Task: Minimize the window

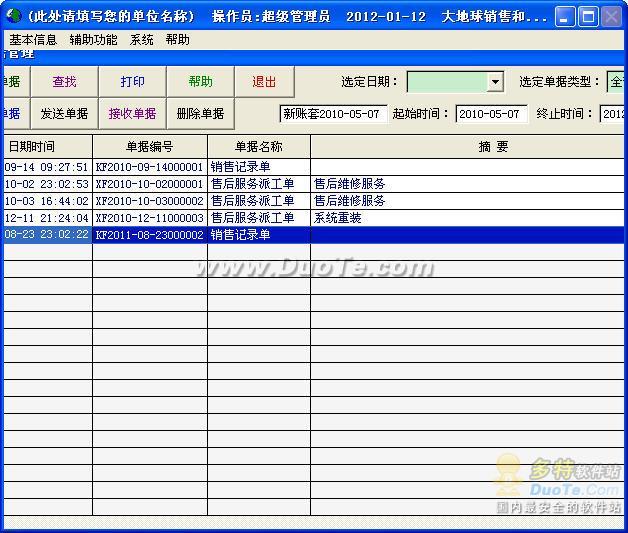Action: click(564, 17)
